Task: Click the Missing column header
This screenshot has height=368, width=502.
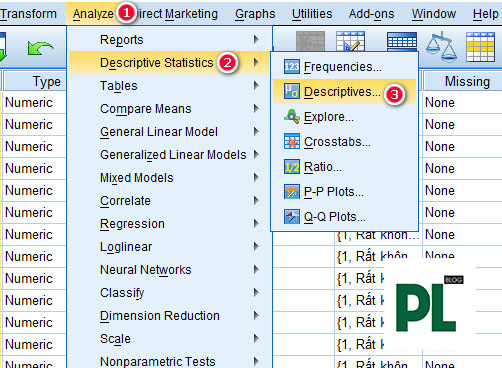Action: tap(463, 81)
